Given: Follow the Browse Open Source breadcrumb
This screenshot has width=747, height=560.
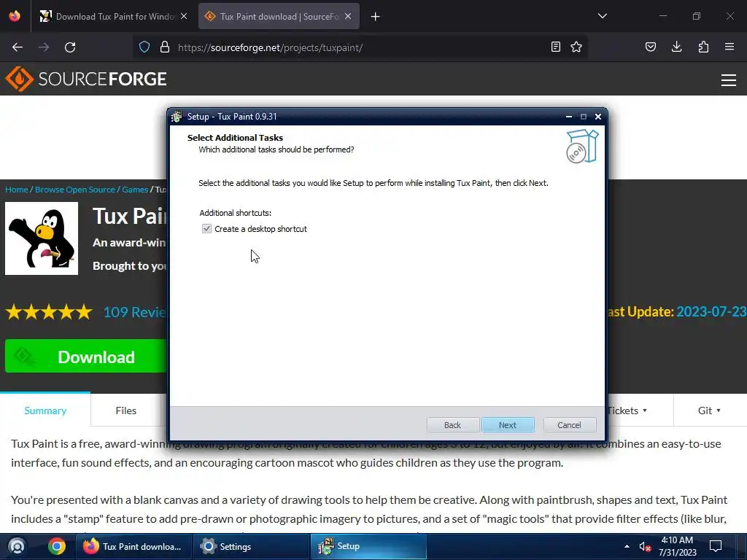Looking at the screenshot, I should coord(75,190).
